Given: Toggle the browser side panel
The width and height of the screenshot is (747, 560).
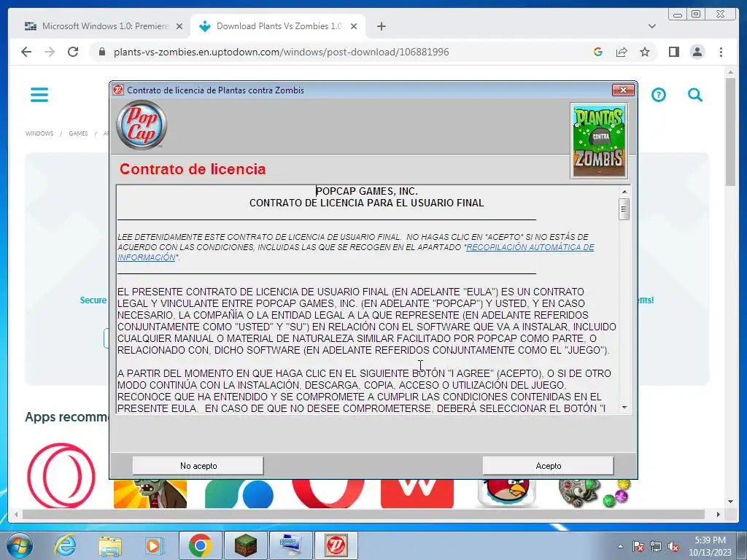Looking at the screenshot, I should pos(673,52).
